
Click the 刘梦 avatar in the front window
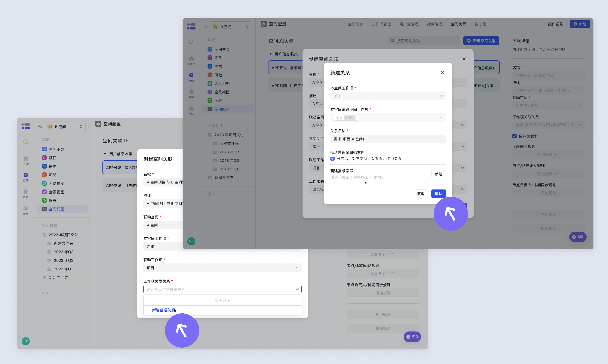(x=191, y=241)
